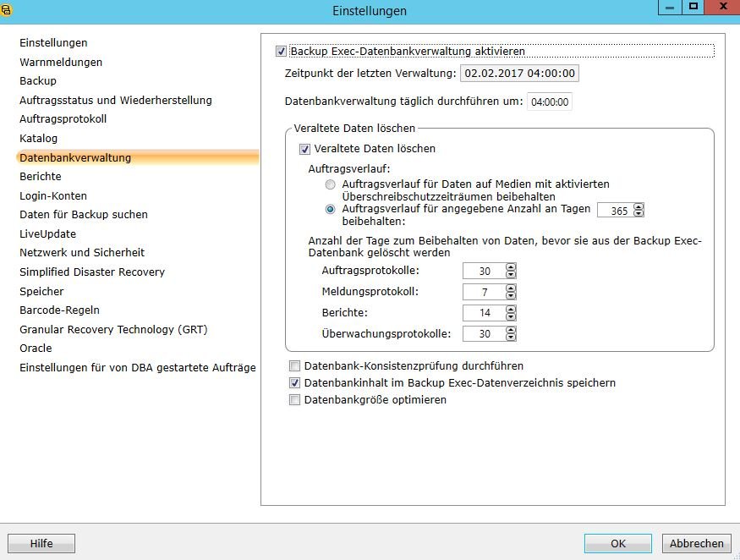The width and height of the screenshot is (740, 560).
Task: Click the Berichte spinner arrows
Action: (511, 313)
